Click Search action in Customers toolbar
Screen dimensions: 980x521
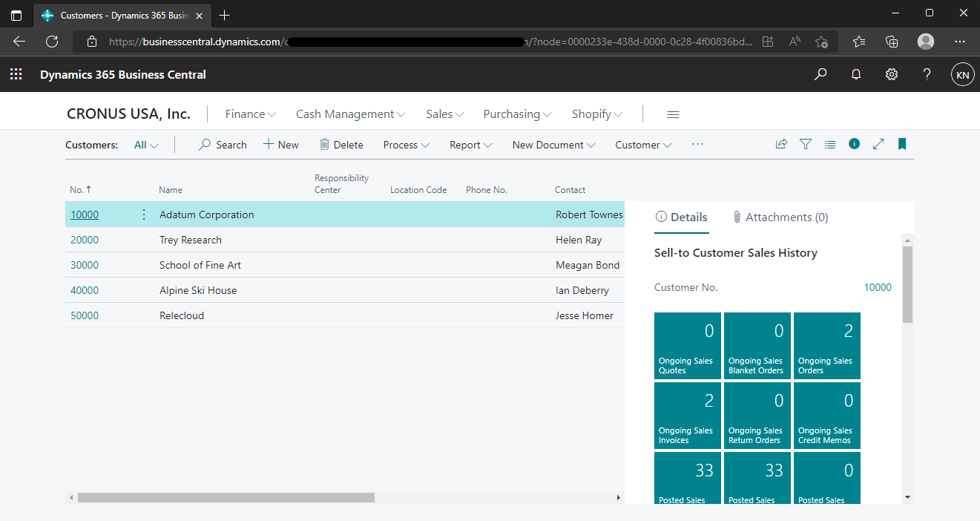223,145
